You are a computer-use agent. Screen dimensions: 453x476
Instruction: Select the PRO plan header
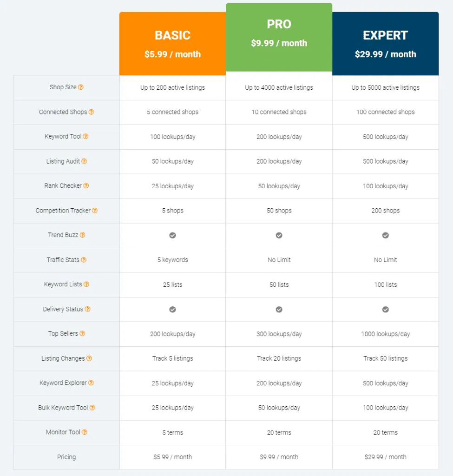click(x=279, y=34)
